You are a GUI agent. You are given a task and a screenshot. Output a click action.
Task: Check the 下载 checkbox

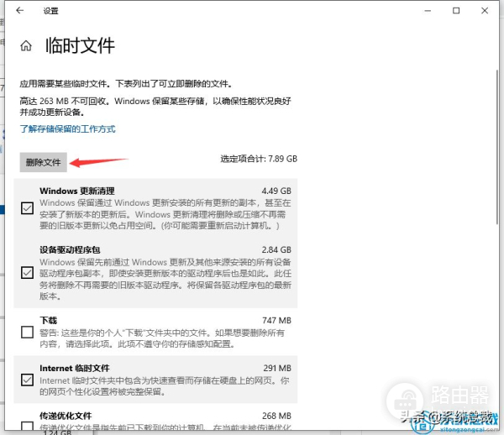[x=28, y=333]
